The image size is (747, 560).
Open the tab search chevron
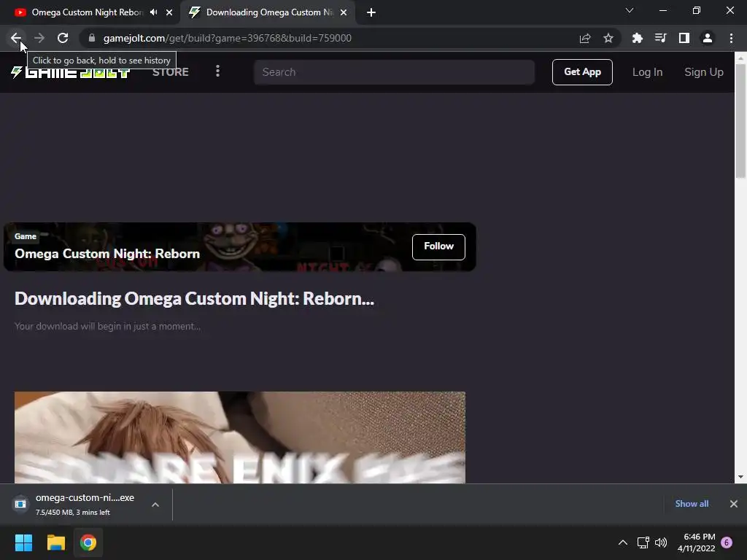point(630,10)
